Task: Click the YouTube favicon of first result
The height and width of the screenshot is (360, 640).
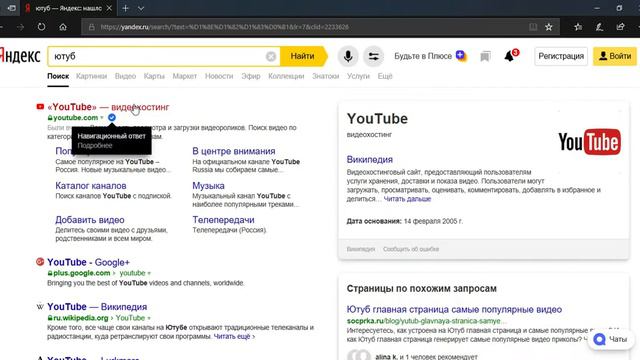Action: 40,107
